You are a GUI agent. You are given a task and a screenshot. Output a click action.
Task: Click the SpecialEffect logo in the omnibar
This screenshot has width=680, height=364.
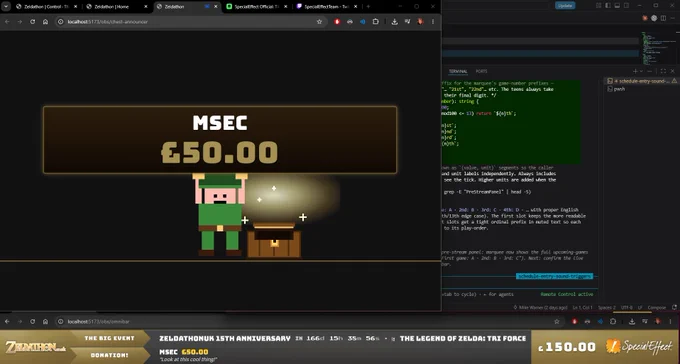640,347
